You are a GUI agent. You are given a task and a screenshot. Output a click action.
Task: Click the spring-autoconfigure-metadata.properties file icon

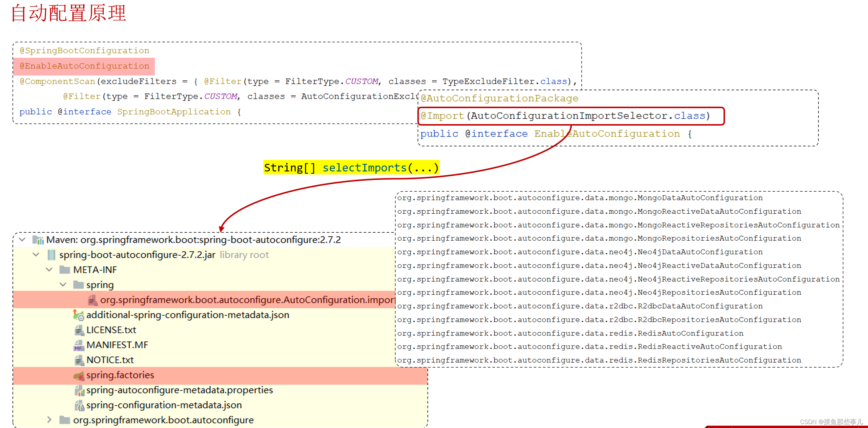79,390
